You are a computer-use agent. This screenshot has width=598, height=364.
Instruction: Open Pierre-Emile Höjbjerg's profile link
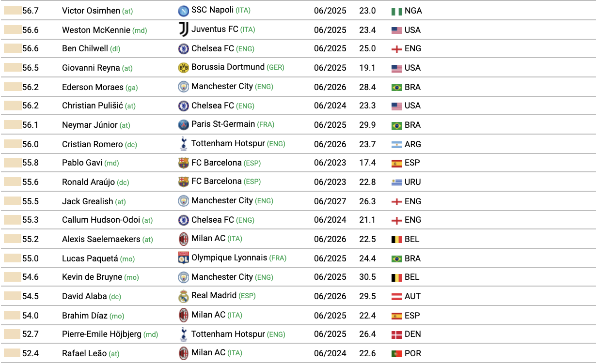click(x=102, y=334)
